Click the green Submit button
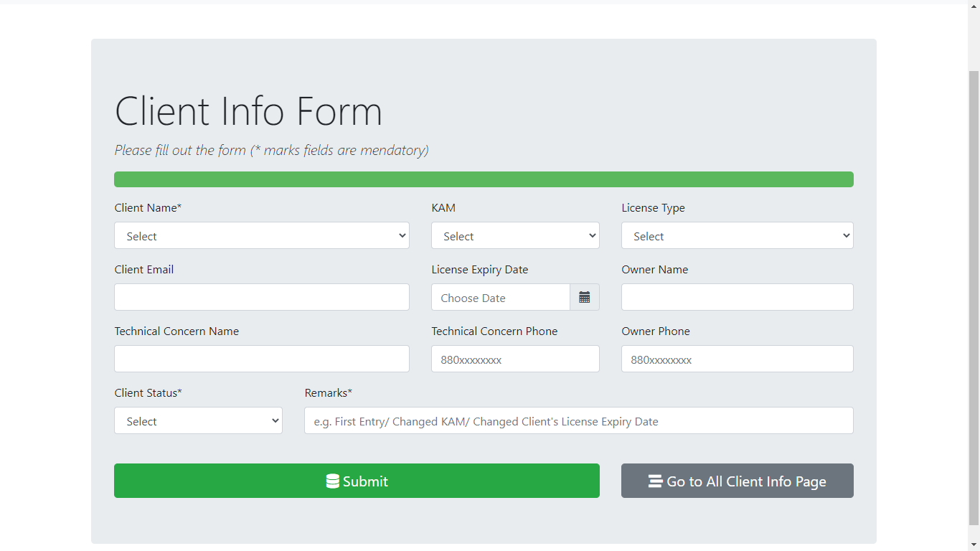Image resolution: width=980 pixels, height=551 pixels. click(357, 481)
